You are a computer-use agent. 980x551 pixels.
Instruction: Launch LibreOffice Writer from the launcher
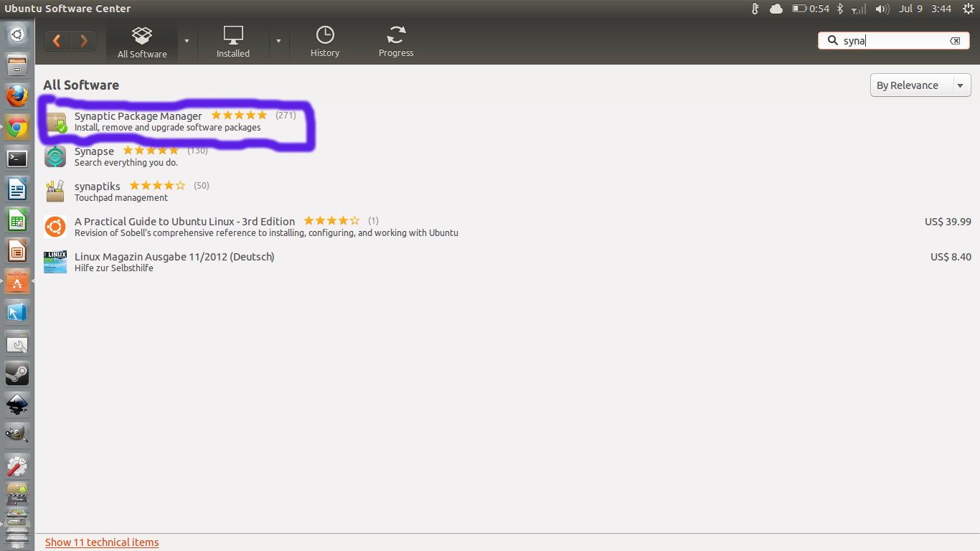coord(17,189)
